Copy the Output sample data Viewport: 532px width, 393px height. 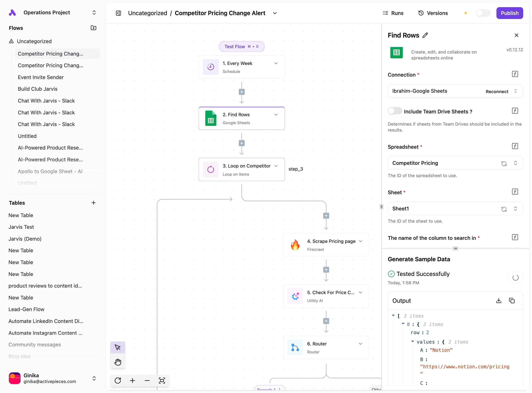[x=512, y=301]
